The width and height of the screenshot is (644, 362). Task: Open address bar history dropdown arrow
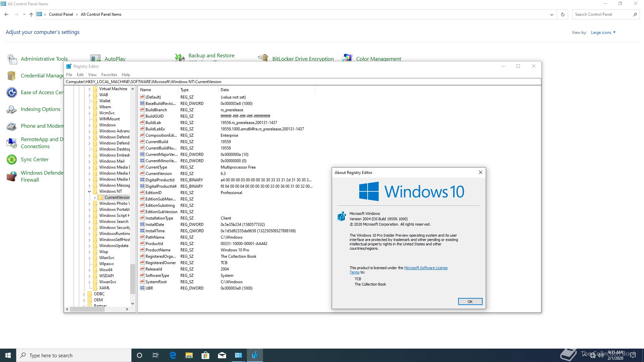coord(552,14)
